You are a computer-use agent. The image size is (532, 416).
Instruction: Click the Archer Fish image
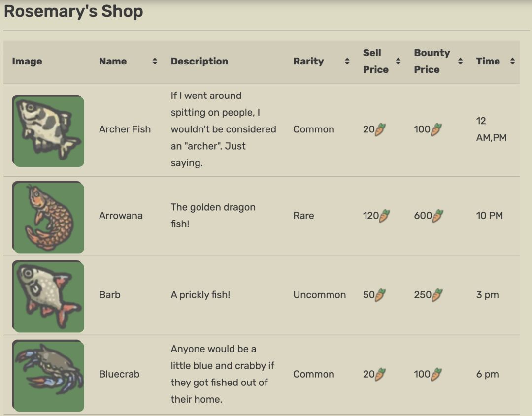(x=48, y=130)
